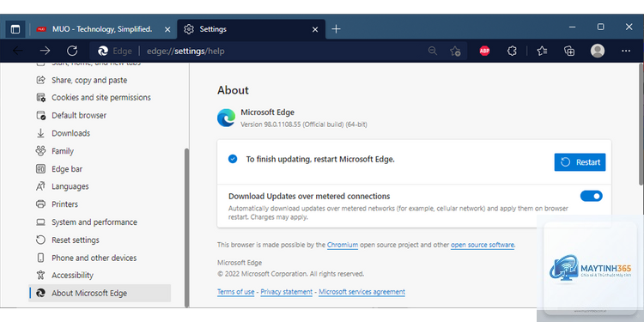Image resolution: width=644 pixels, height=322 pixels.
Task: Open Family settings
Action: (x=63, y=151)
